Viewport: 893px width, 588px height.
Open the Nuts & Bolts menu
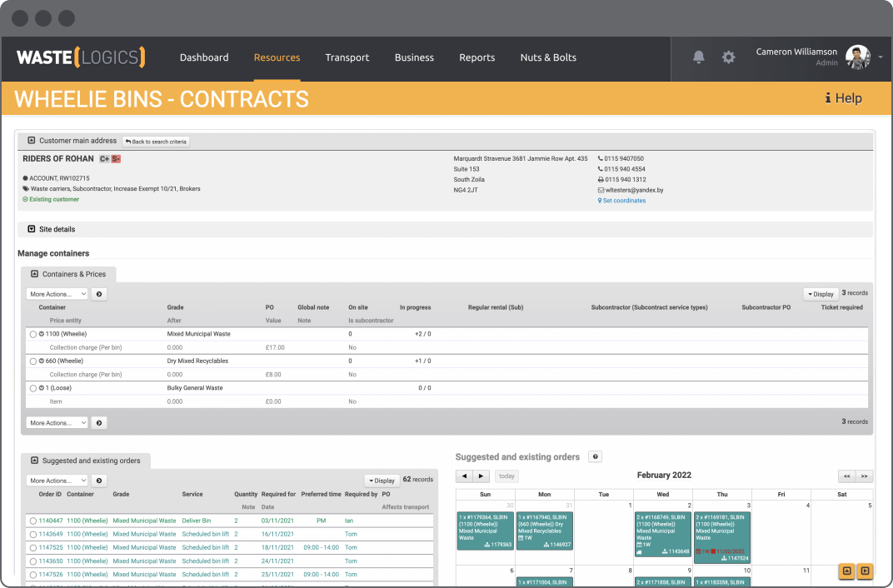pos(548,57)
